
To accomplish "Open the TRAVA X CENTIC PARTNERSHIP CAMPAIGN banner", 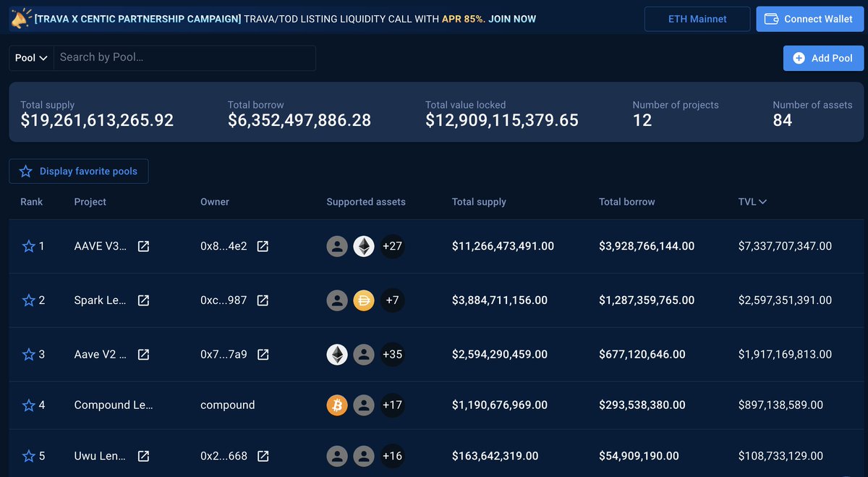I will (x=137, y=19).
